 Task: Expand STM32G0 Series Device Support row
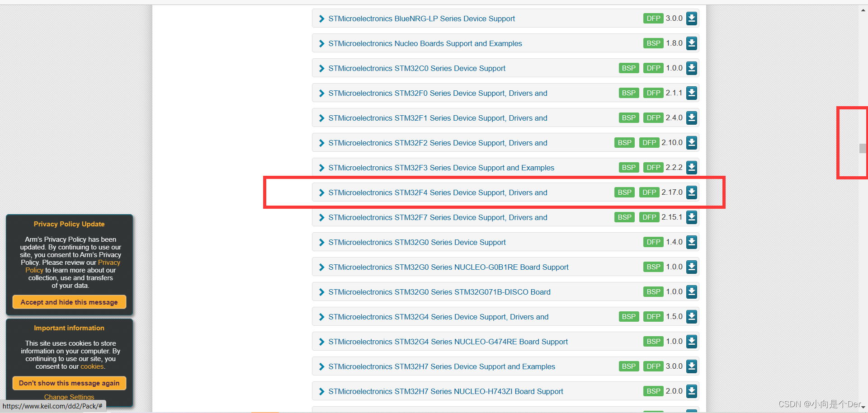point(321,242)
